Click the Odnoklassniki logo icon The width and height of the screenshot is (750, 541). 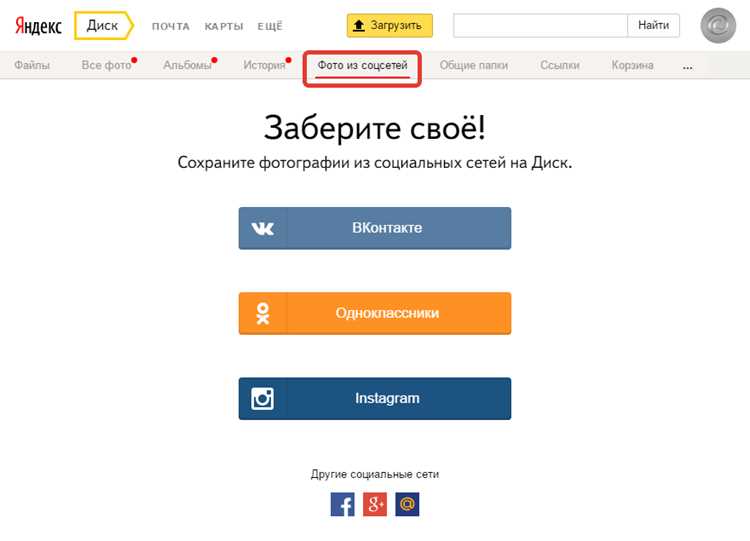(263, 314)
